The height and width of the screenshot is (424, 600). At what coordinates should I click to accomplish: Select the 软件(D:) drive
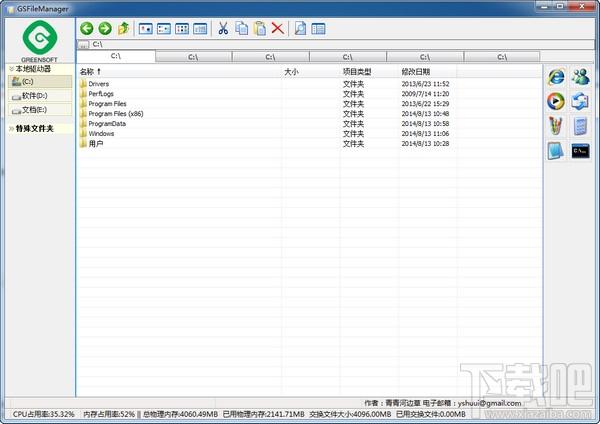pyautogui.click(x=40, y=96)
